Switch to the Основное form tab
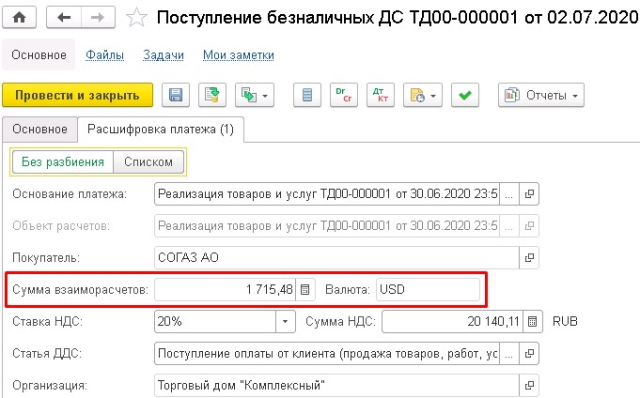This screenshot has width=640, height=398. click(40, 129)
